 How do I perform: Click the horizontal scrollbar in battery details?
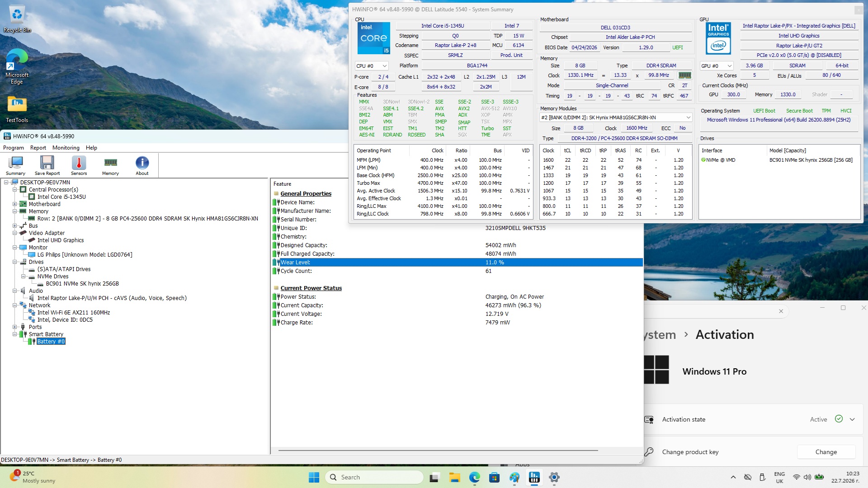(438, 450)
